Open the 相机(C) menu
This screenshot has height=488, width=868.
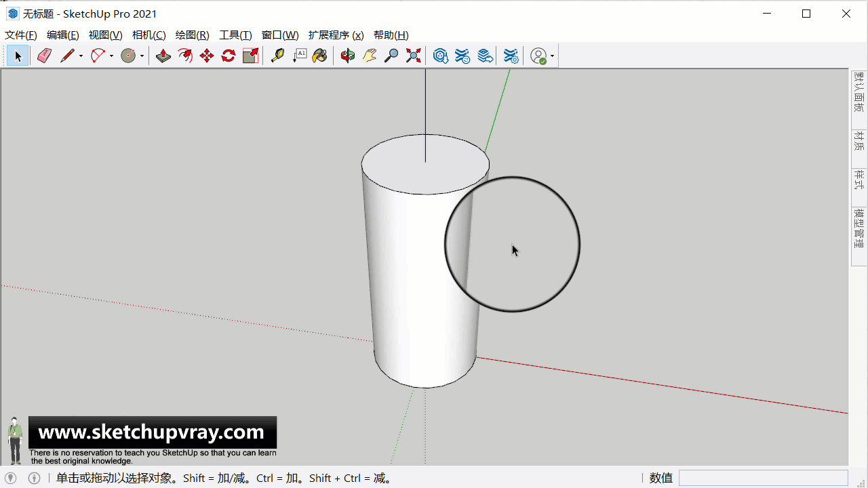point(149,35)
